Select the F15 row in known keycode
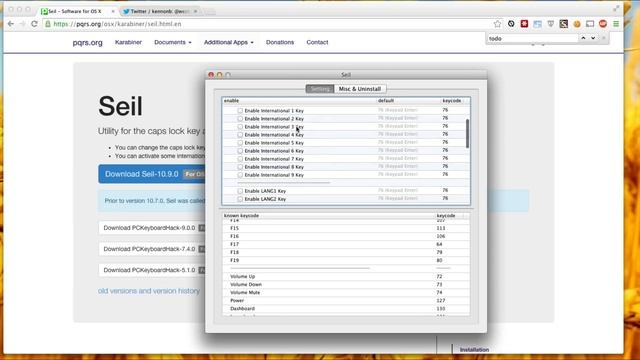The image size is (640, 360). click(346, 228)
